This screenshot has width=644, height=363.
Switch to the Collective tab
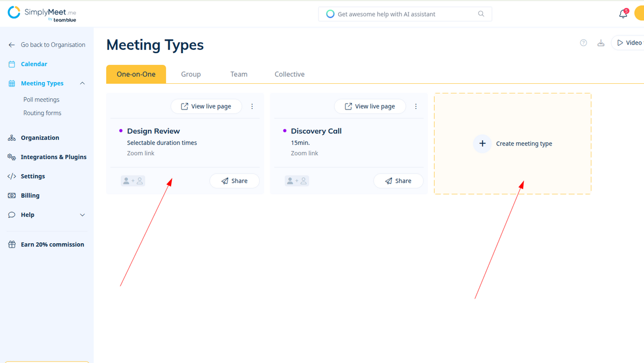[x=289, y=75]
